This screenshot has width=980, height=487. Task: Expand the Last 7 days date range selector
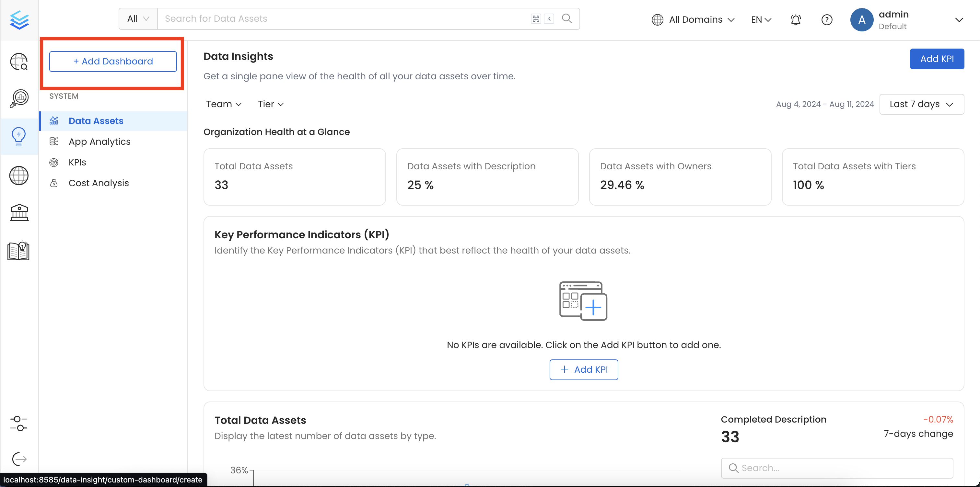click(x=921, y=104)
